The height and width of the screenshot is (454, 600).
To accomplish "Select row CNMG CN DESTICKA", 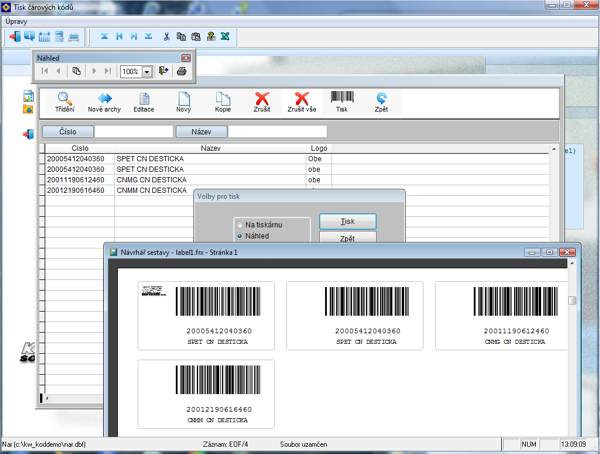I will [295, 180].
